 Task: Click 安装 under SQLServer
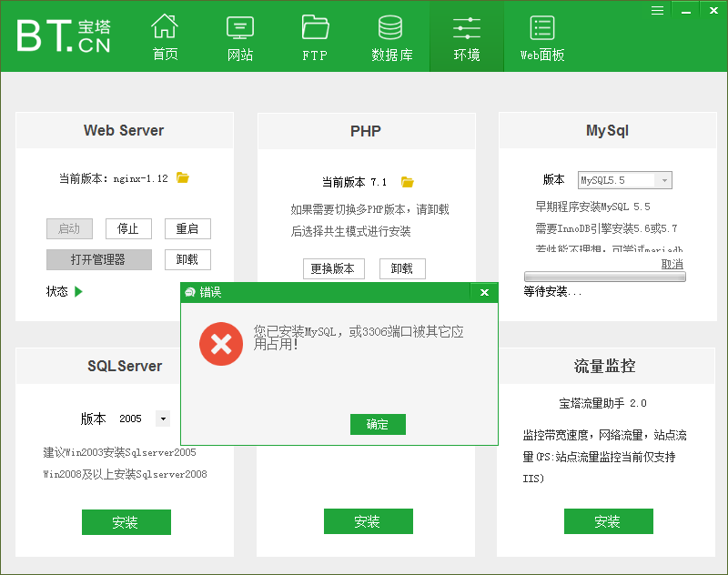coord(126,522)
